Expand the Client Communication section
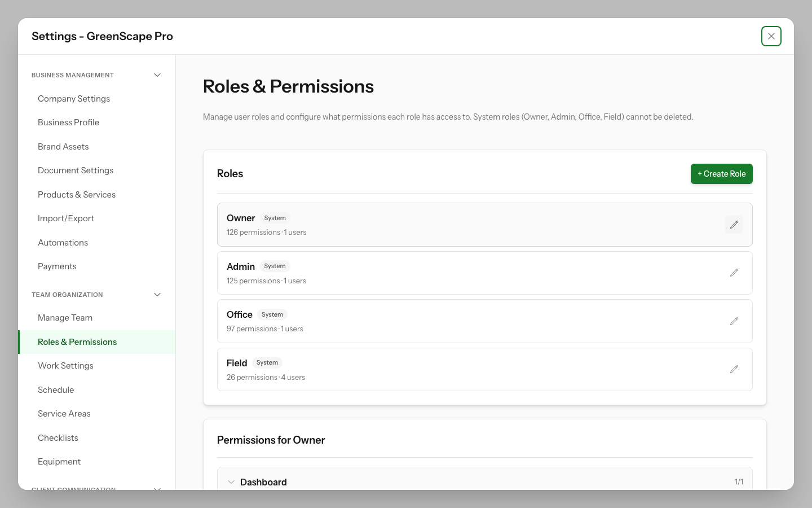The width and height of the screenshot is (812, 508). click(x=157, y=489)
